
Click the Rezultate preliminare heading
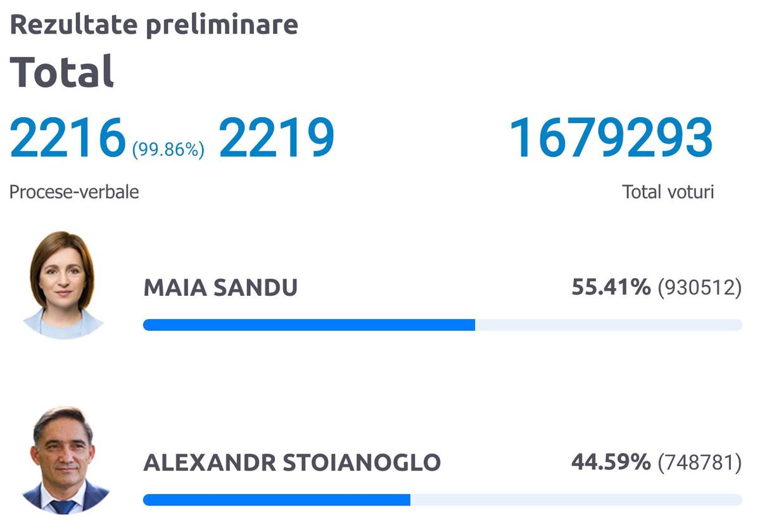154,25
